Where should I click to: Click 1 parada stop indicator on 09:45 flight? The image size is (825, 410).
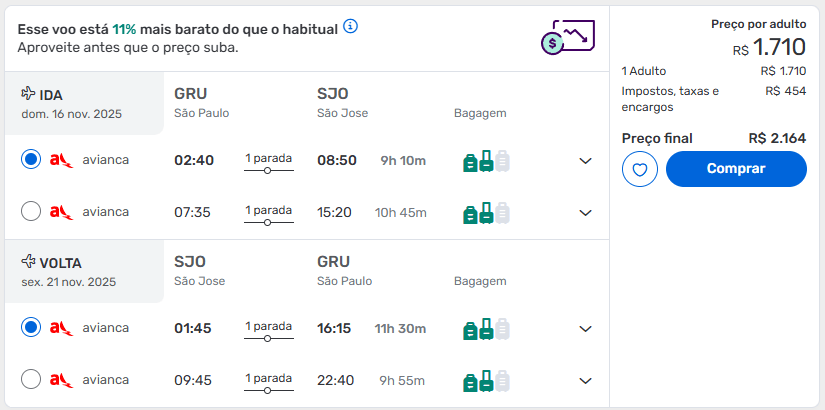click(x=269, y=383)
